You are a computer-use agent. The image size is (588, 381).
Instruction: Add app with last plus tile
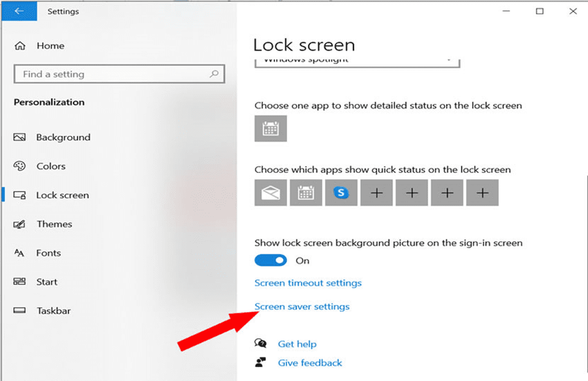click(x=482, y=193)
